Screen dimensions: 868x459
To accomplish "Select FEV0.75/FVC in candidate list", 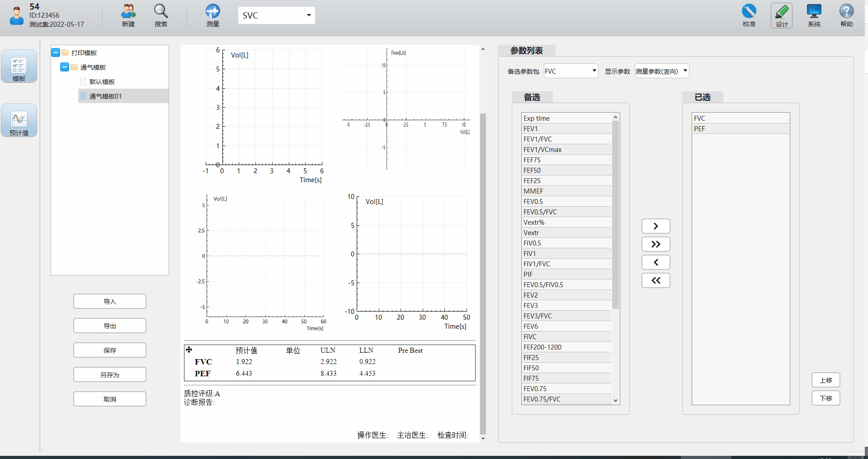I will [x=567, y=399].
